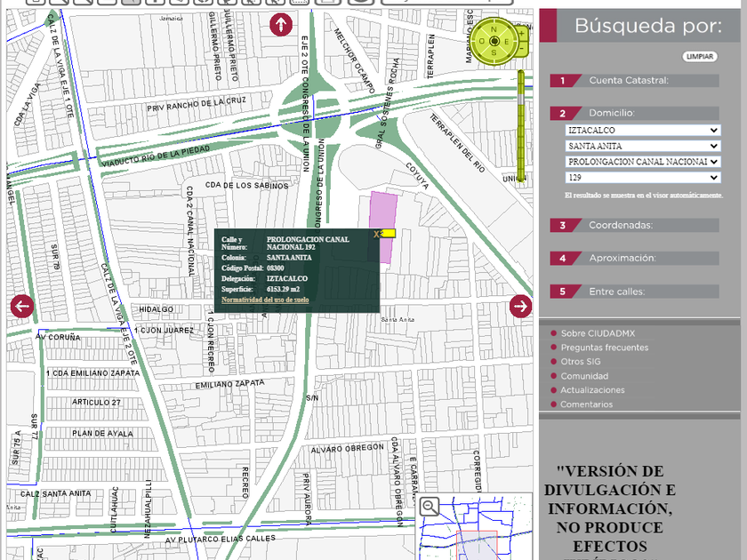Viewport: 747px width, 560px height.
Task: Click O on the green compass
Action: [482, 42]
